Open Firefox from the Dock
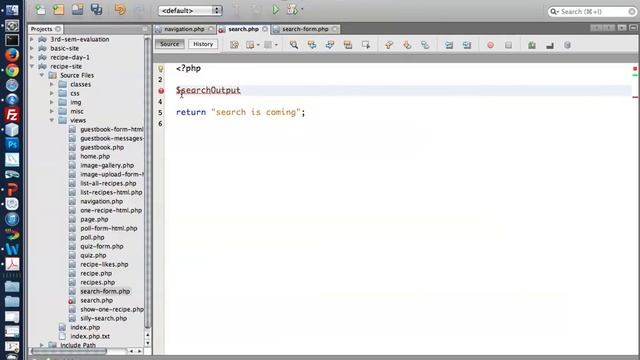This screenshot has width=640, height=360. 12,54
